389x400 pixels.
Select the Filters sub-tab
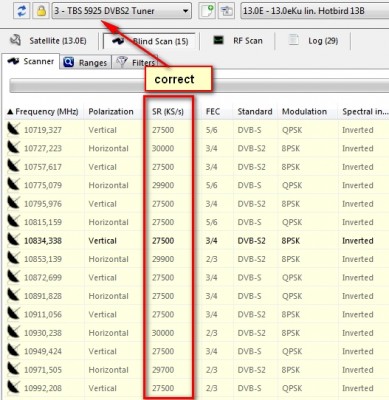click(x=135, y=62)
